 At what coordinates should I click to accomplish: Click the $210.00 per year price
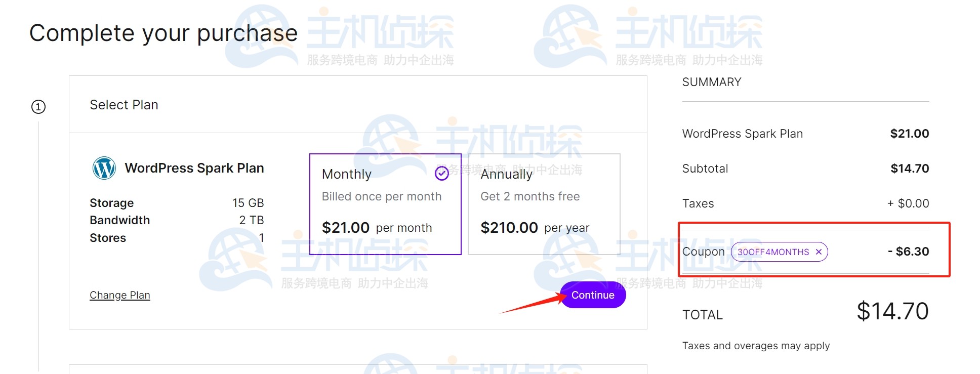[x=509, y=228]
